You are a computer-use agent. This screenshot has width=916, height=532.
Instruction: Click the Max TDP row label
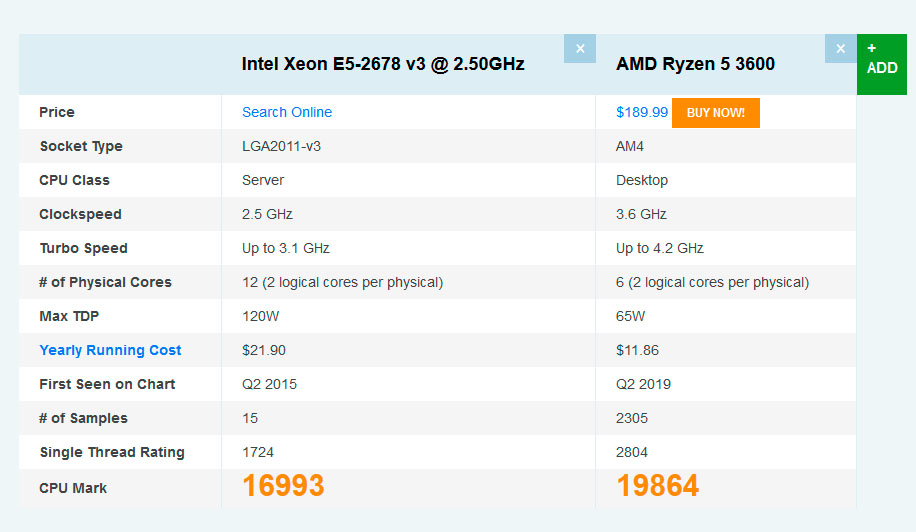coord(69,316)
